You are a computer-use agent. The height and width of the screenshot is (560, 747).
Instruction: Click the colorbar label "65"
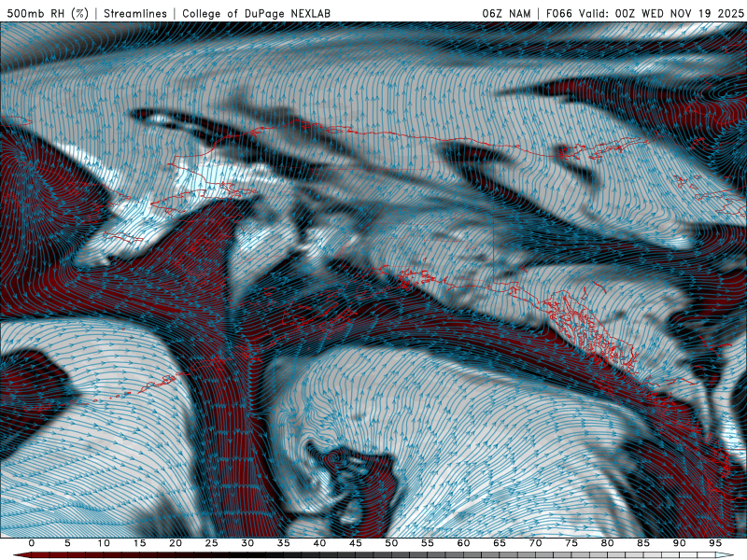coord(500,543)
